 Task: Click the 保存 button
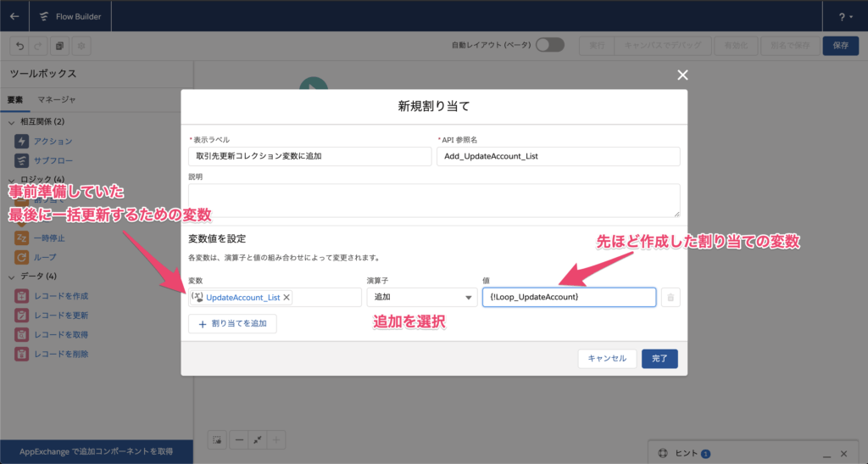point(840,46)
